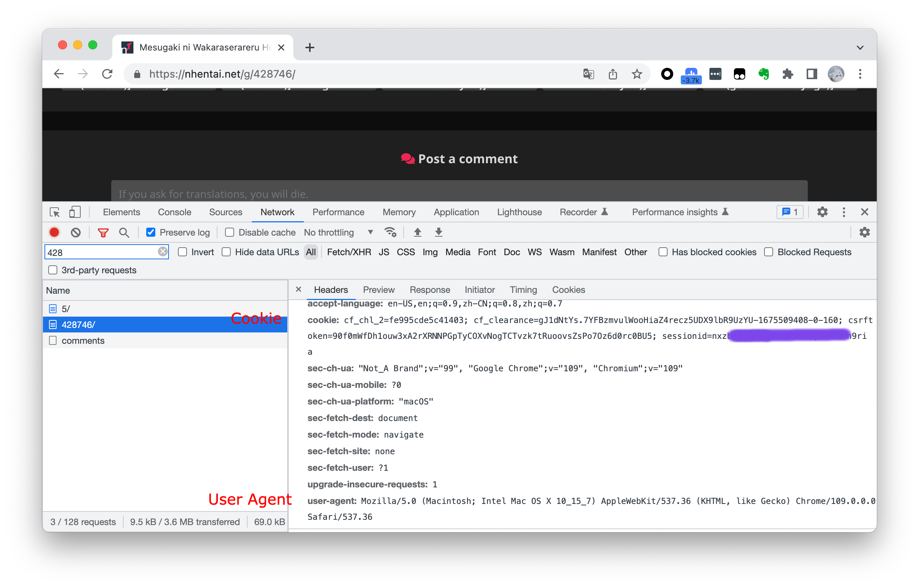The image size is (919, 588).
Task: Click the Import HAR file upload arrow
Action: click(417, 232)
